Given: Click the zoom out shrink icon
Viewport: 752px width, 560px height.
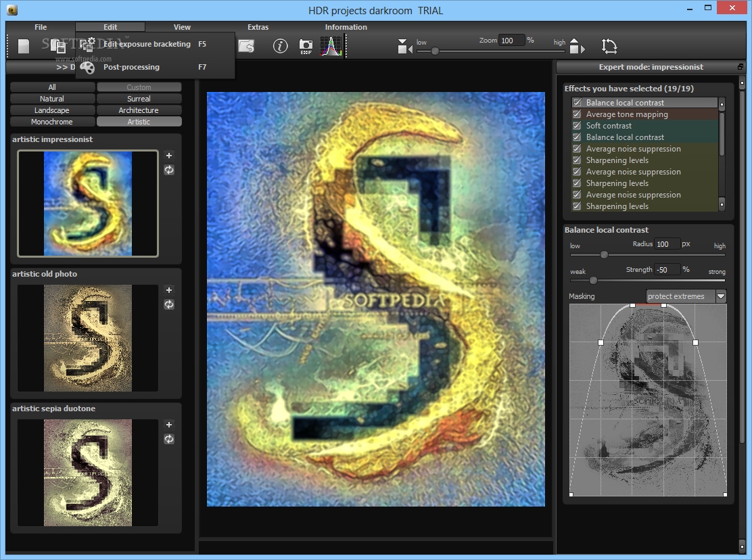Looking at the screenshot, I should click(x=405, y=47).
